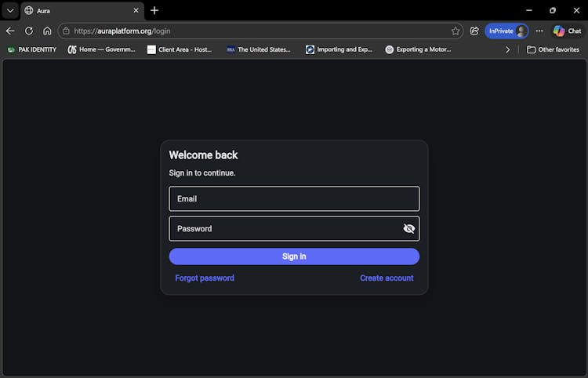Expand favorites bar overflow chevron
588x378 pixels.
[x=507, y=49]
